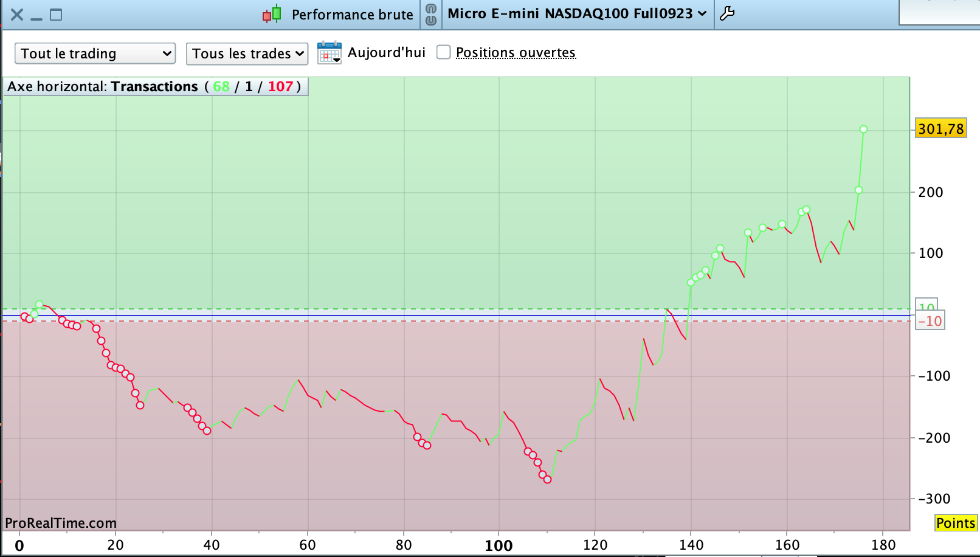The image size is (980, 557).
Task: Click the Performance brute title text
Action: pos(353,15)
